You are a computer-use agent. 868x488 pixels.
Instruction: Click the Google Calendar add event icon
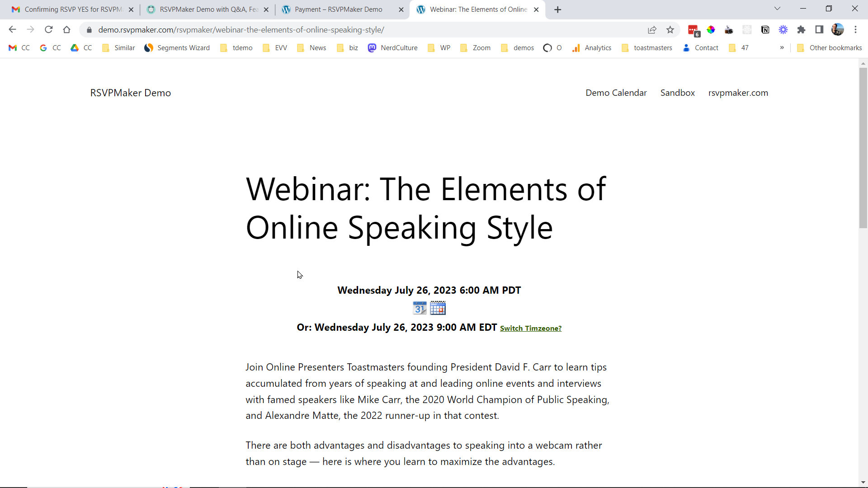point(420,308)
